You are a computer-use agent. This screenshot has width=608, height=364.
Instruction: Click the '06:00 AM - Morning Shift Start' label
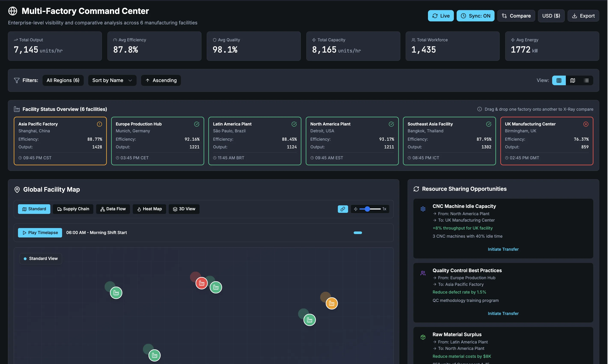[96, 233]
